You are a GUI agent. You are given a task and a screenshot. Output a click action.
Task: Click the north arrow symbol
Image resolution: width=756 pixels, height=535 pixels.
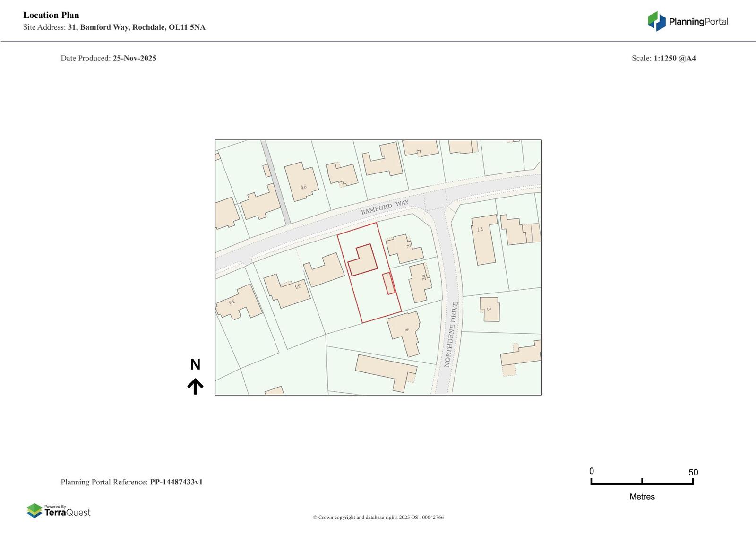195,386
